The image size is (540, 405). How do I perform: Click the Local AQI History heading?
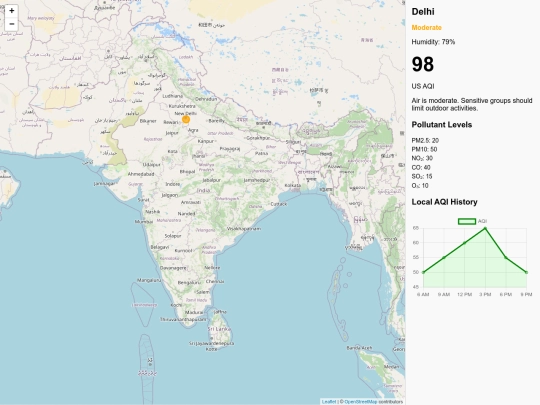point(445,202)
